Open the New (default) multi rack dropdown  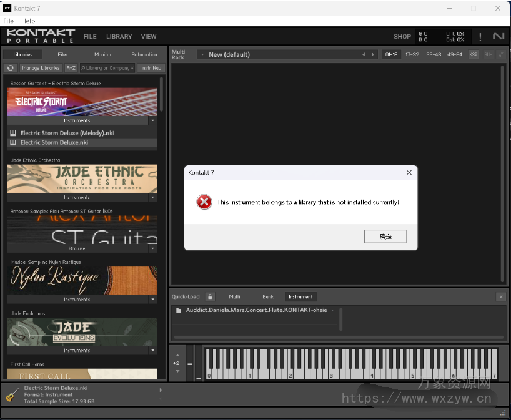[202, 55]
